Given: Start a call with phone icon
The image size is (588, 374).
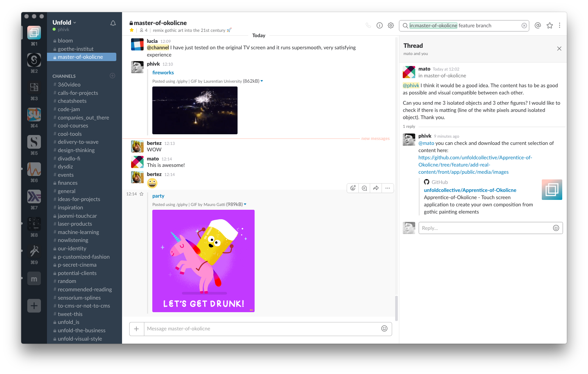Looking at the screenshot, I should coord(368,25).
